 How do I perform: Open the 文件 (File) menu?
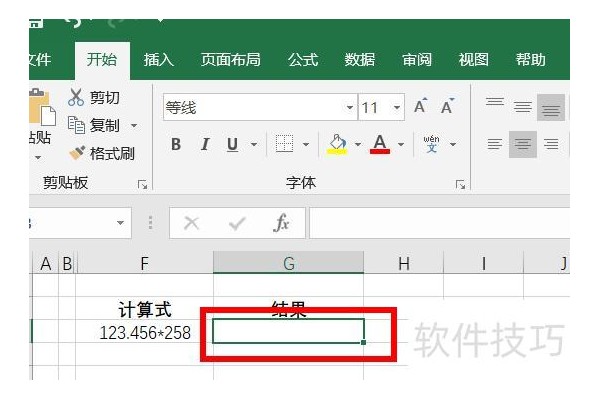[40, 60]
